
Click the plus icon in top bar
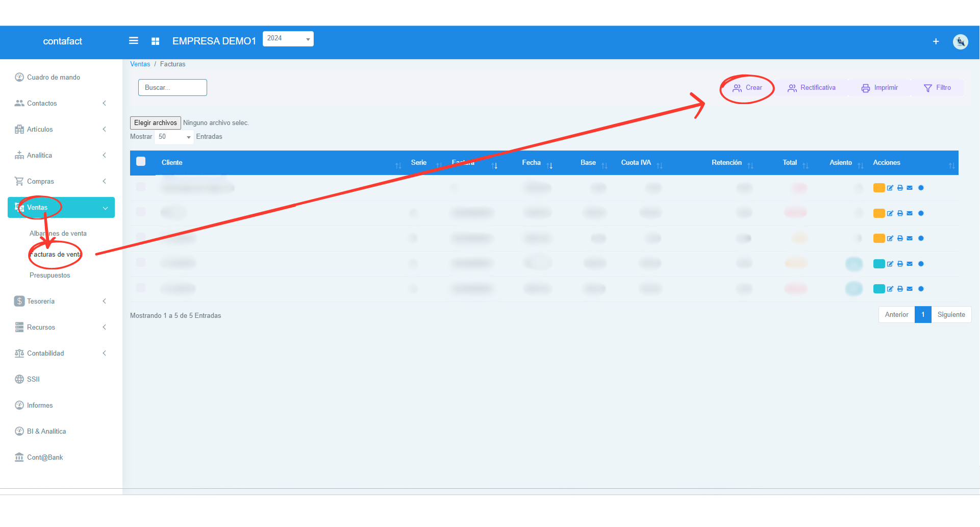pyautogui.click(x=936, y=41)
